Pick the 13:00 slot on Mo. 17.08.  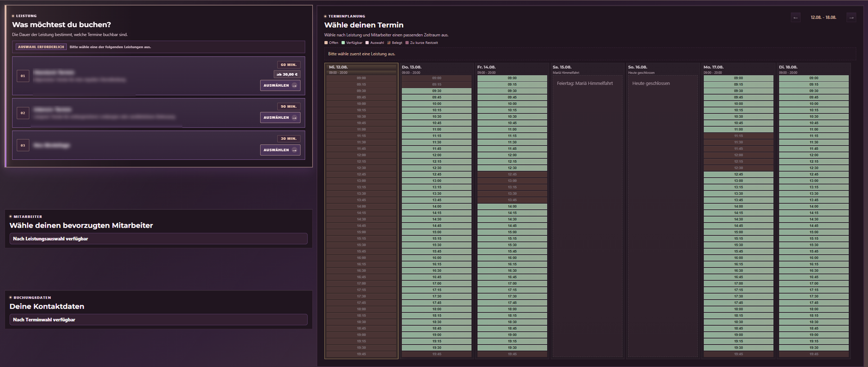pyautogui.click(x=738, y=181)
